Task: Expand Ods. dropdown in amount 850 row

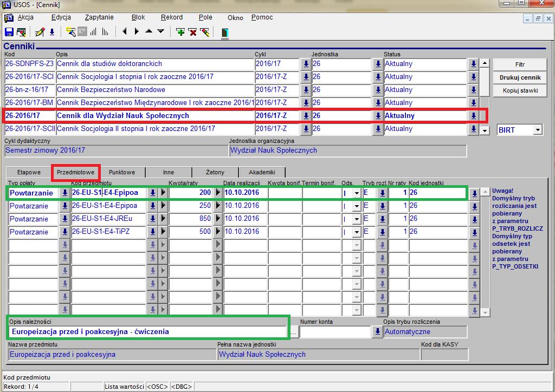Action: pos(357,219)
